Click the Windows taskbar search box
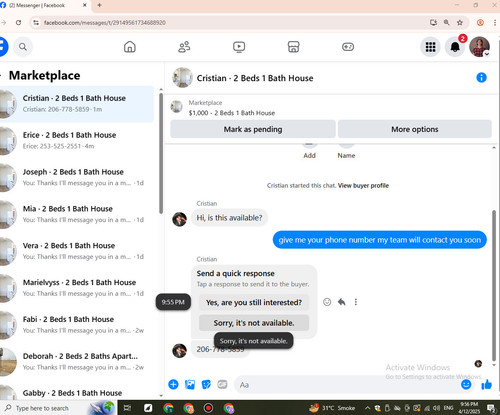 [43, 408]
